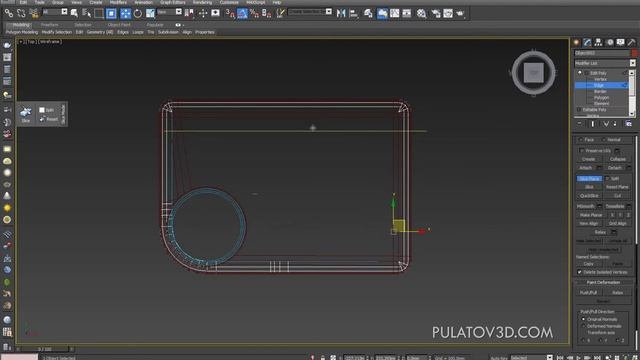Toggle Split checkbox in floating Slice panel
This screenshot has height=360, width=640.
tap(42, 110)
